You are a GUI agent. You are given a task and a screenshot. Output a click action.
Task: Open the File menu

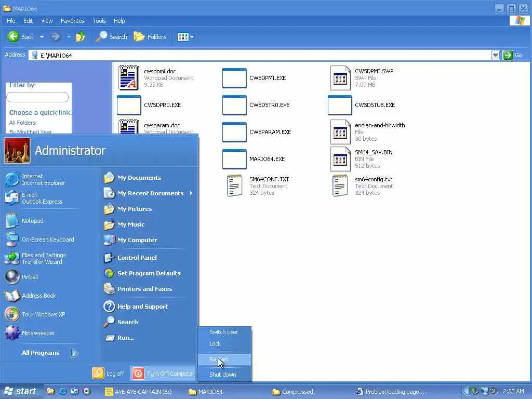pyautogui.click(x=11, y=21)
